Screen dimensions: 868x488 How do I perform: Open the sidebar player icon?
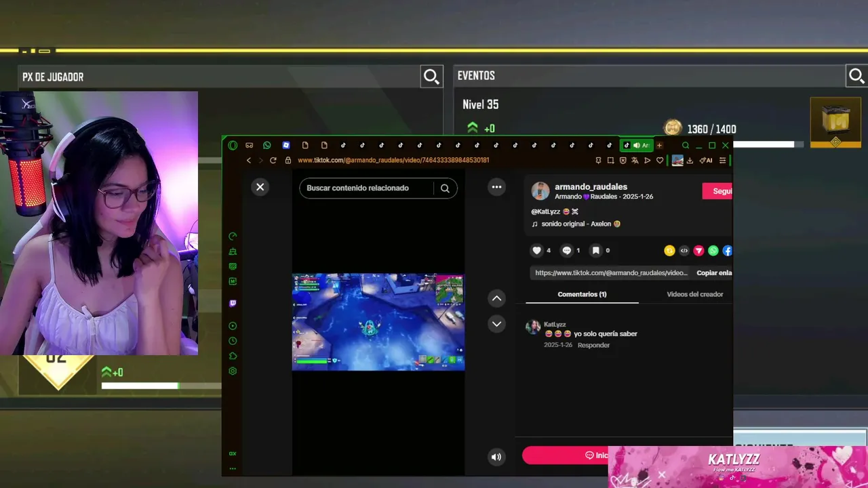point(233,326)
